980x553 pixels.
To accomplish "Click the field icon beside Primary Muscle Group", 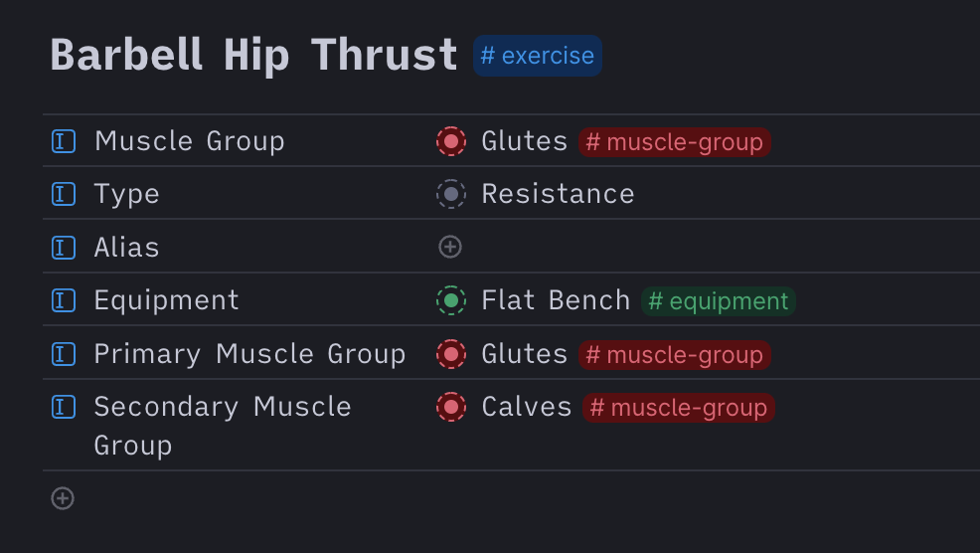I will [64, 354].
